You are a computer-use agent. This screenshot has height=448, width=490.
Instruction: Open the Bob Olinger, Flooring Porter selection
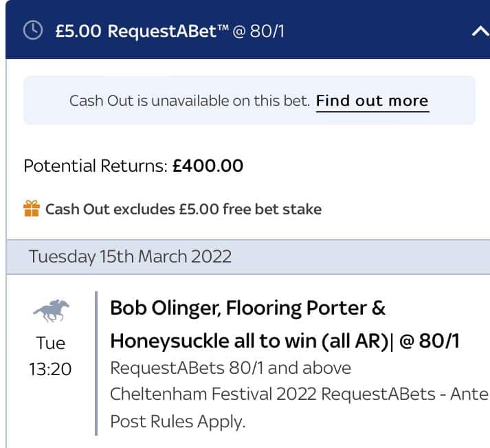coord(247,308)
